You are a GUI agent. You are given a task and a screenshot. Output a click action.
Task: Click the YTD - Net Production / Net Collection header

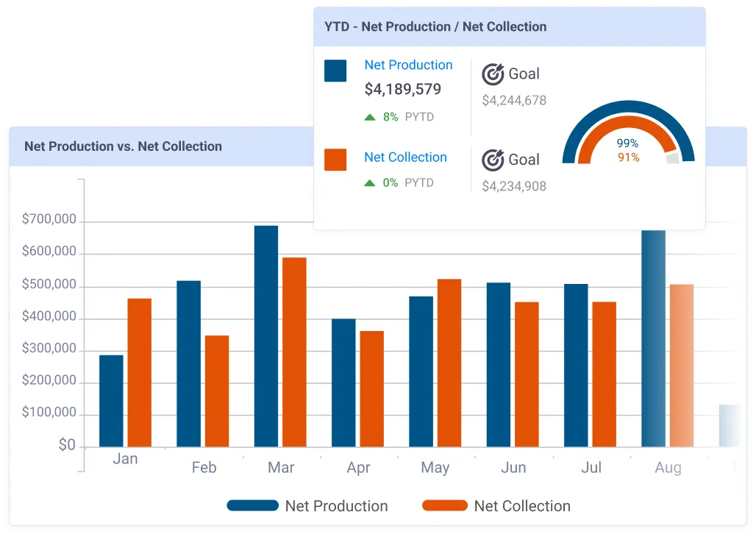click(435, 26)
